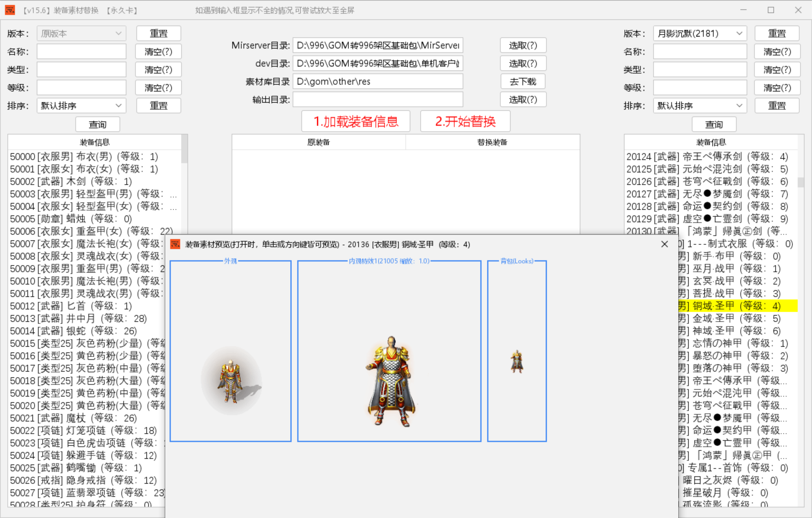
Task: Click the 背包 Looks small icon preview
Action: pyautogui.click(x=517, y=362)
